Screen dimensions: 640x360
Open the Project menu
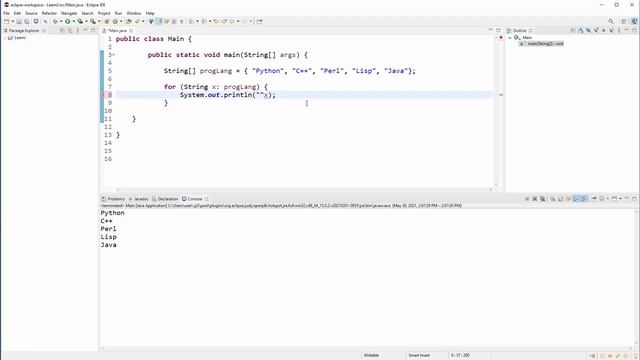[104, 13]
